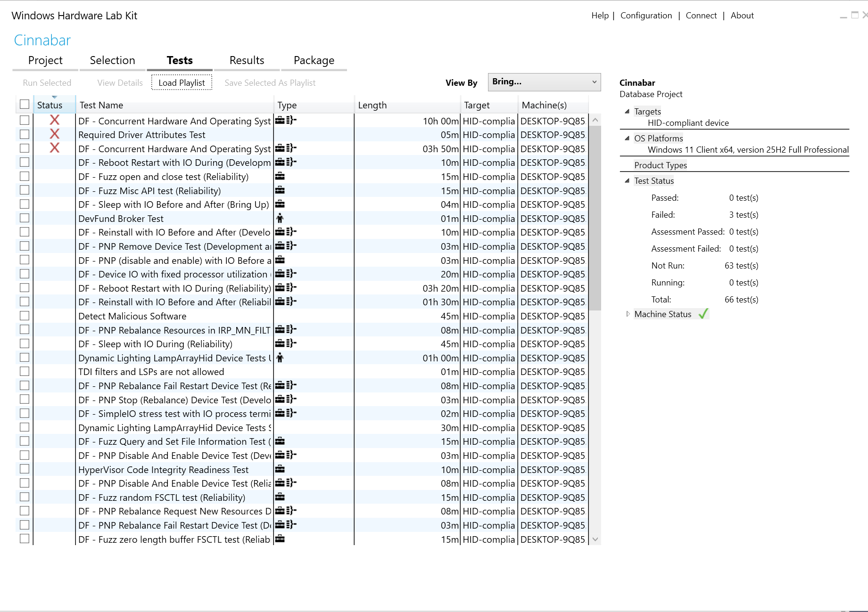Click the type icon for DF - Reinstall with IO Before and After (Reliability)
The image size is (868, 612).
[x=286, y=302]
